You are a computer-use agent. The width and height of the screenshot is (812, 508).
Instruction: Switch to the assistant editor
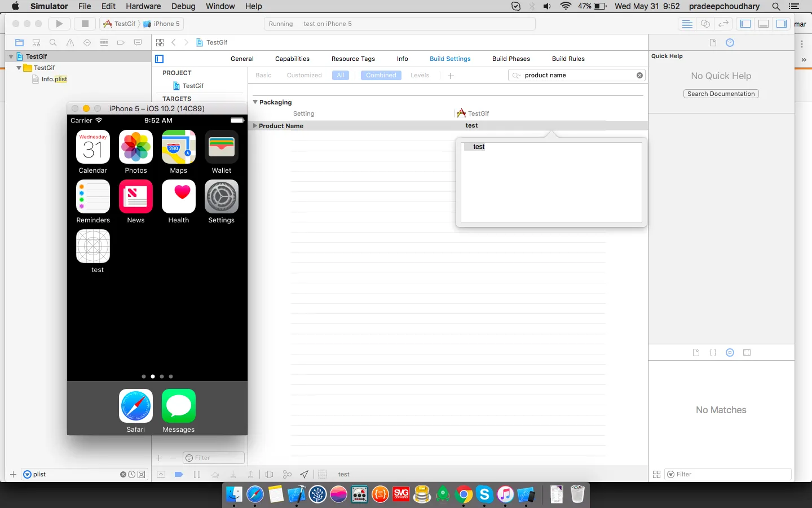tap(705, 24)
